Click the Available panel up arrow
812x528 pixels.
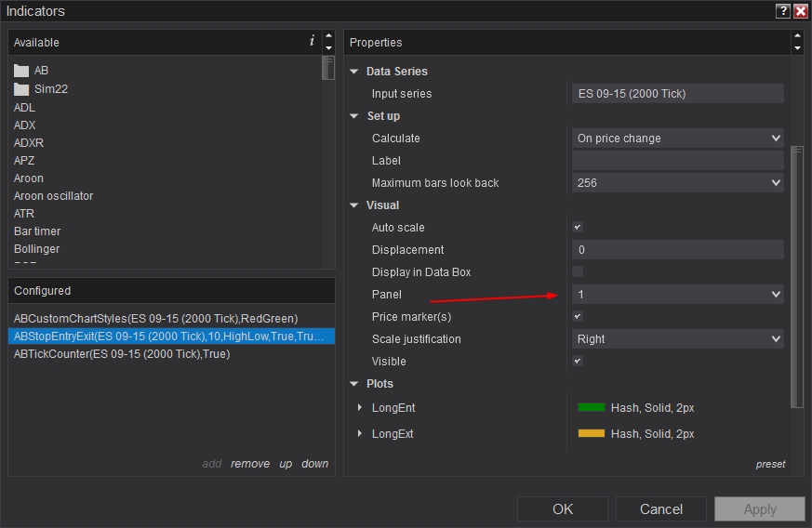point(328,36)
